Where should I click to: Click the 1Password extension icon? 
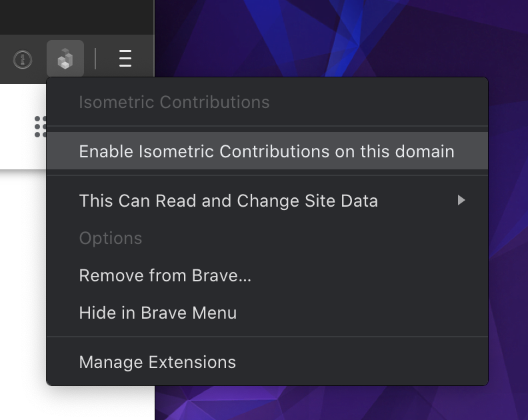pos(23,59)
